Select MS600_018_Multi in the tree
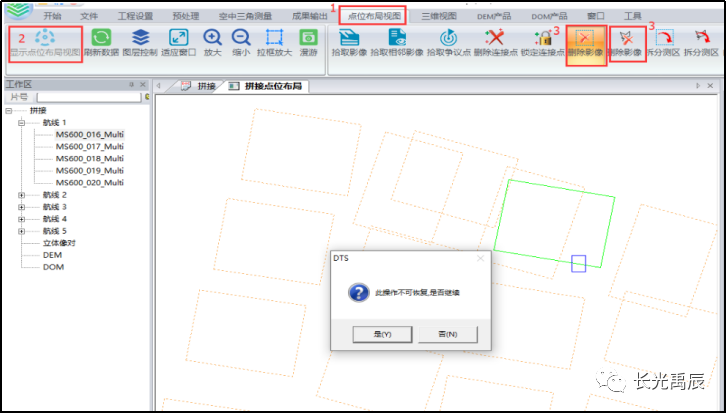 coord(89,158)
